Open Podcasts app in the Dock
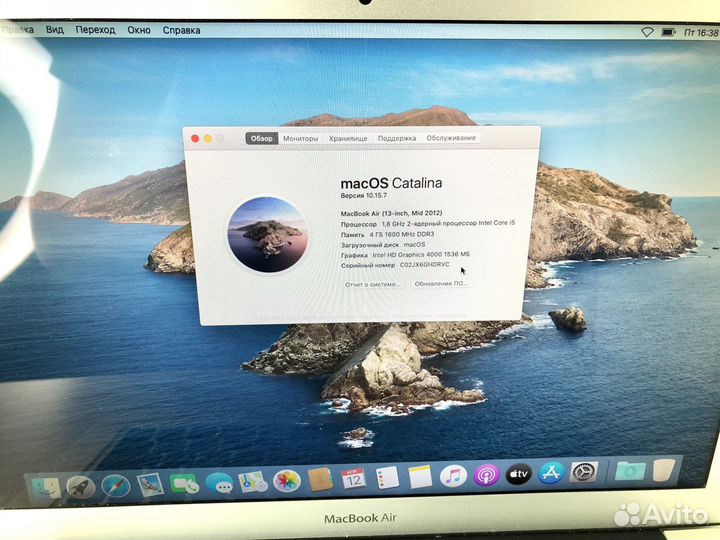720x540 pixels. (x=486, y=475)
